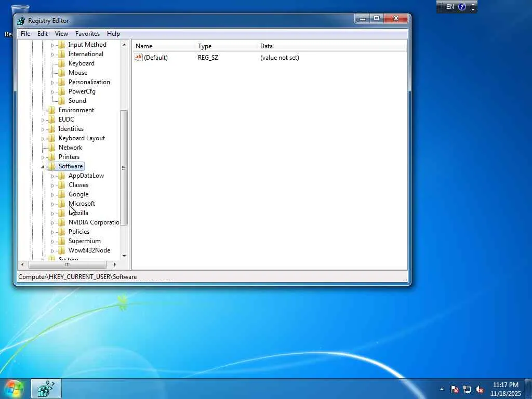Open the Action Center flag icon
Image resolution: width=532 pixels, height=399 pixels.
(x=454, y=390)
